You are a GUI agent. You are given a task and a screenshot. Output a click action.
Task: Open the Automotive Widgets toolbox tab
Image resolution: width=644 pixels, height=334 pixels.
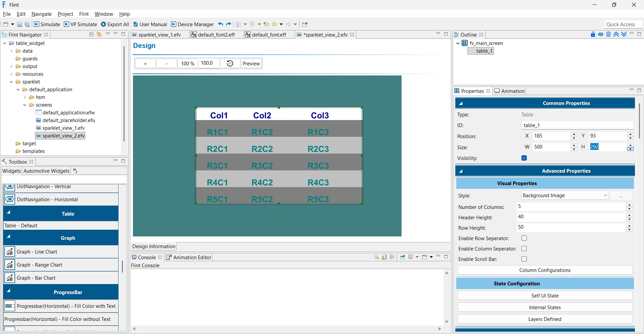47,171
